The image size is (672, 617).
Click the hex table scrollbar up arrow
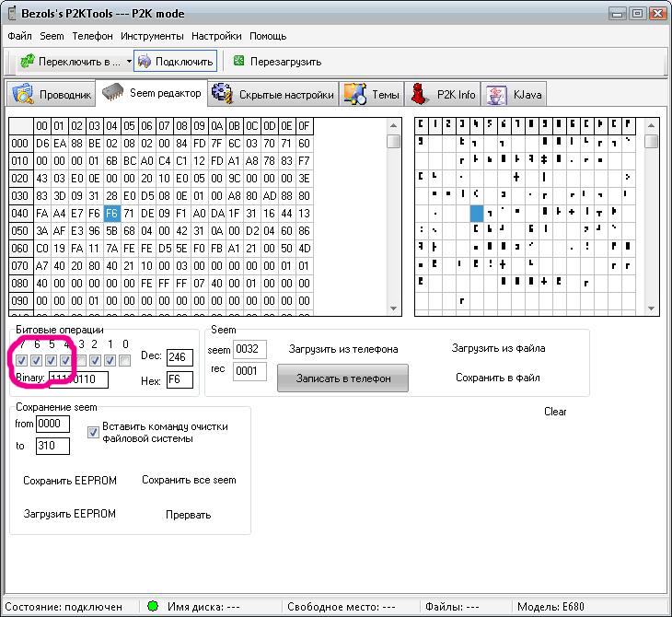(393, 126)
